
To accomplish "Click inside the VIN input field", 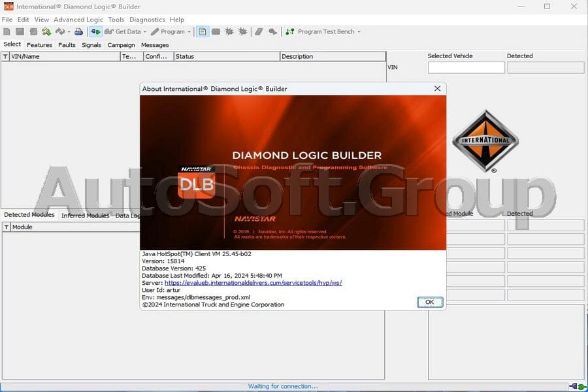I will 466,67.
